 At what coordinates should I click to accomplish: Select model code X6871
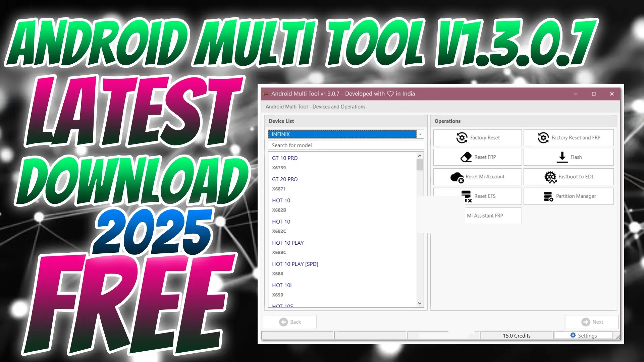point(279,189)
